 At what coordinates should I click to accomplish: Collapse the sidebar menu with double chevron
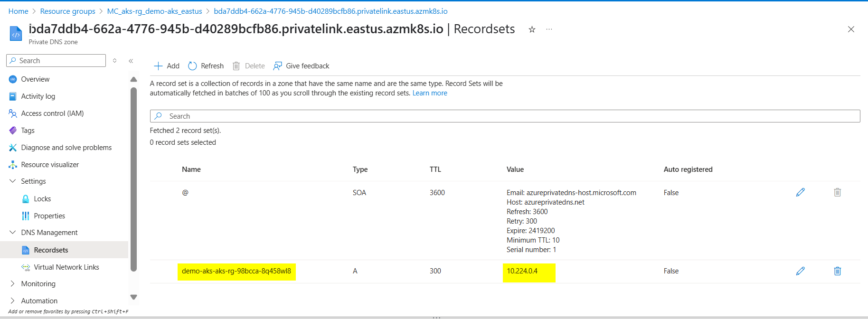click(131, 61)
